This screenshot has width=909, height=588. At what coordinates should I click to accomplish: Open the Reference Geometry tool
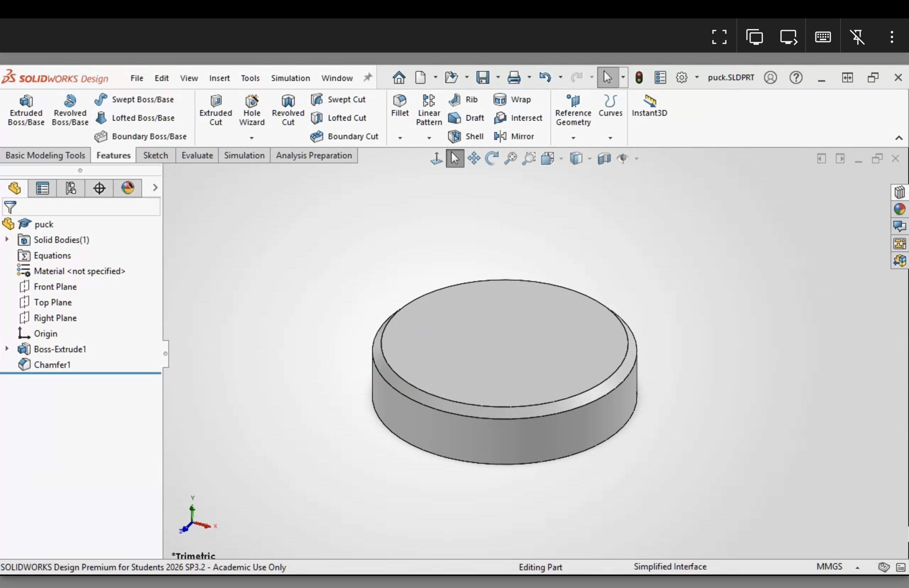coord(573,110)
